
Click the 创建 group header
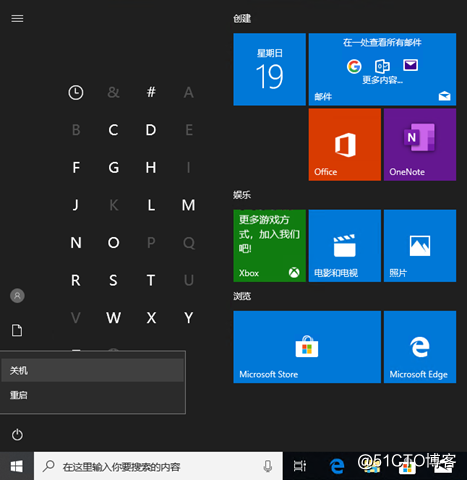(x=242, y=19)
